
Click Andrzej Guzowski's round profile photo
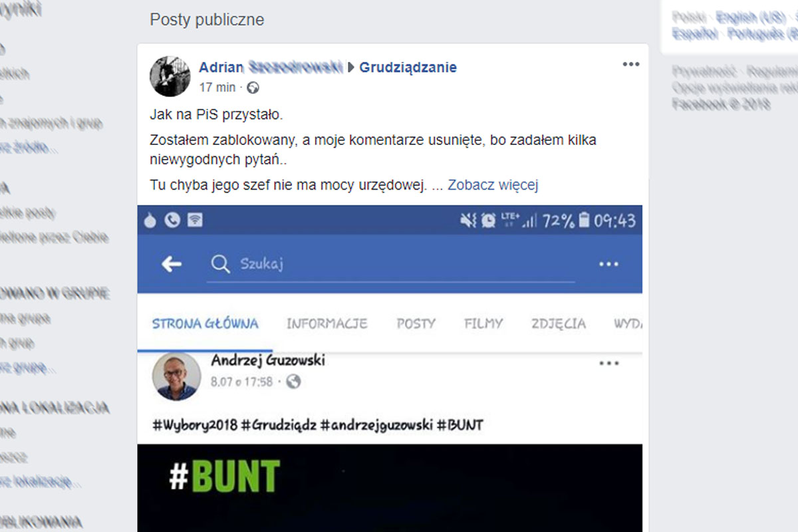point(176,376)
